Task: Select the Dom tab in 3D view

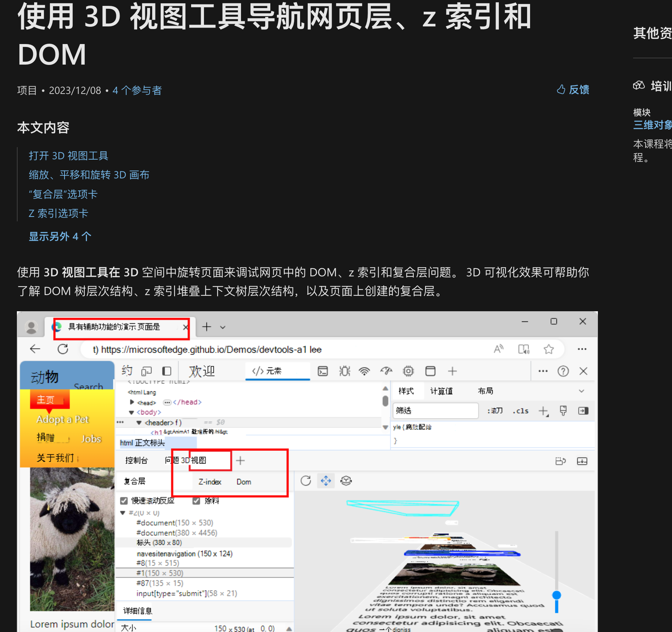Action: pyautogui.click(x=244, y=482)
